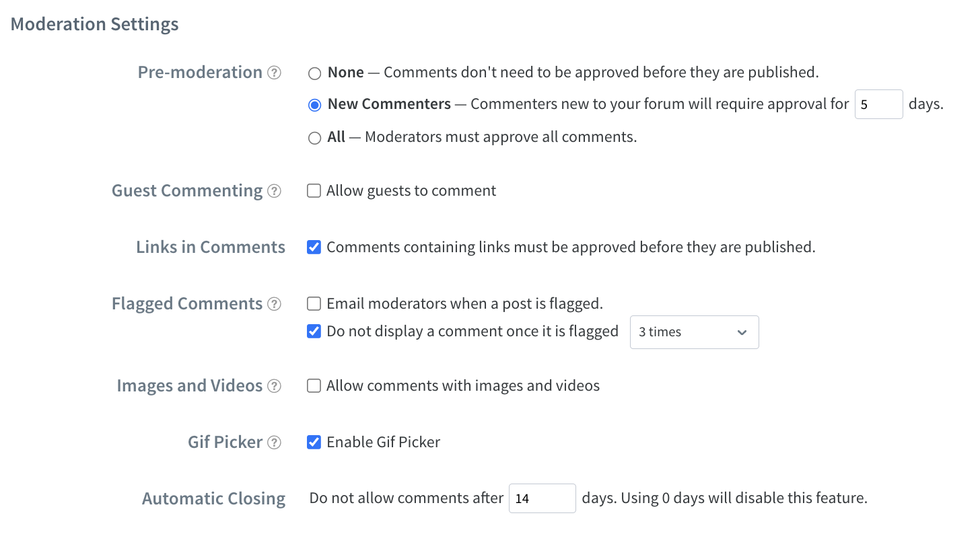
Task: Focus the automatic closing days field
Action: point(542,498)
